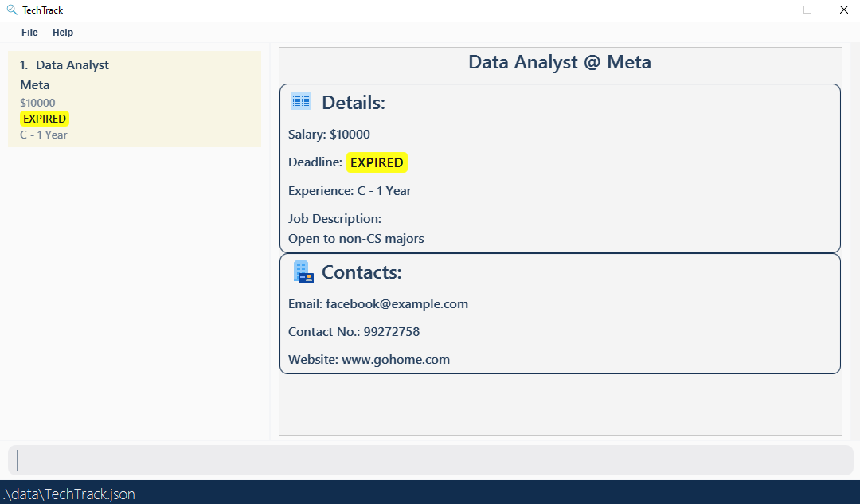Click the 'Contacts:' section heading
The width and height of the screenshot is (860, 504).
coord(362,272)
